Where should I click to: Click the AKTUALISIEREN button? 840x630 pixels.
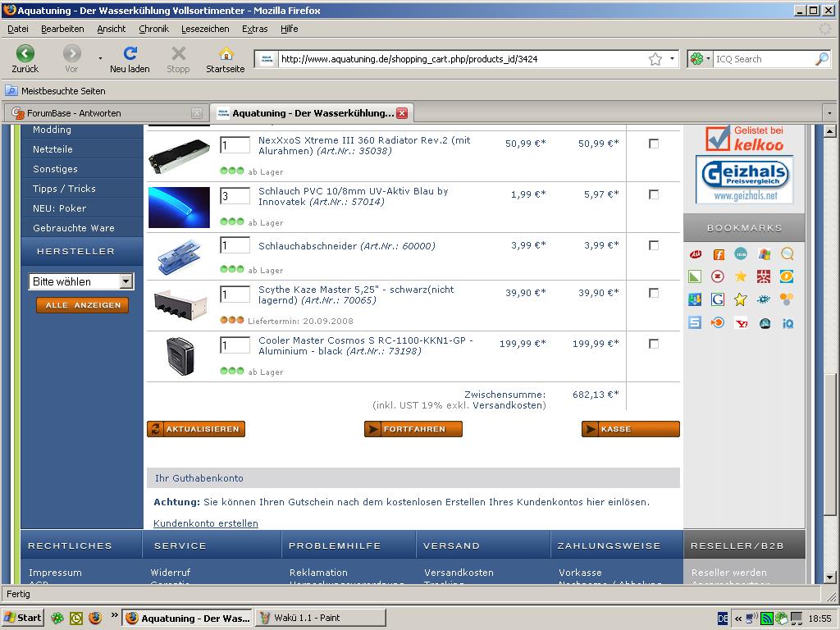point(196,429)
